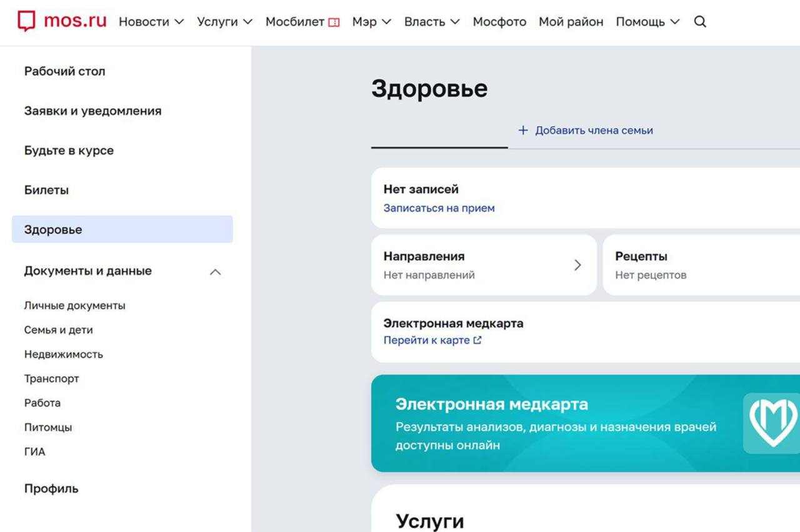Go to Мой район menu item

point(571,22)
